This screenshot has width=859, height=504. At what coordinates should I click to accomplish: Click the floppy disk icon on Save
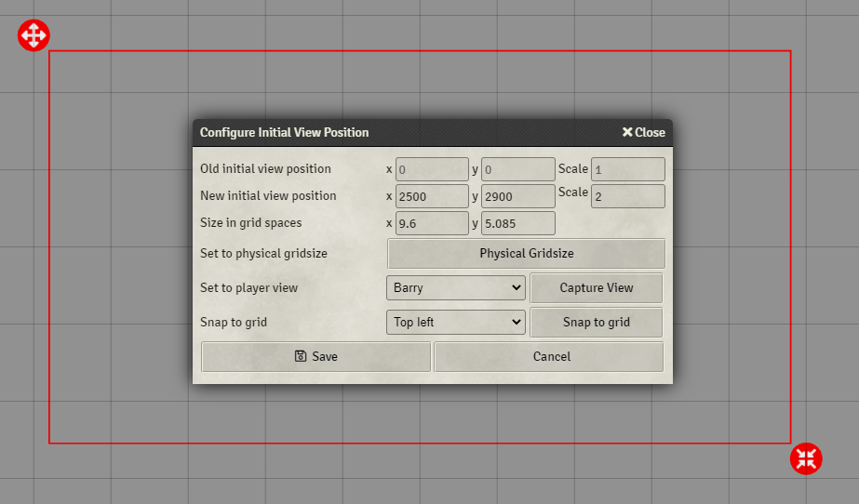click(301, 357)
